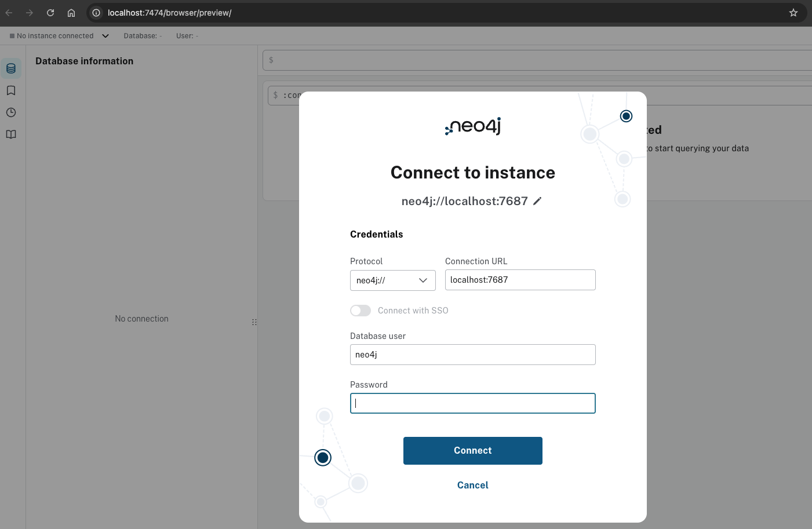Click into the Password field
The height and width of the screenshot is (529, 812).
[472, 403]
